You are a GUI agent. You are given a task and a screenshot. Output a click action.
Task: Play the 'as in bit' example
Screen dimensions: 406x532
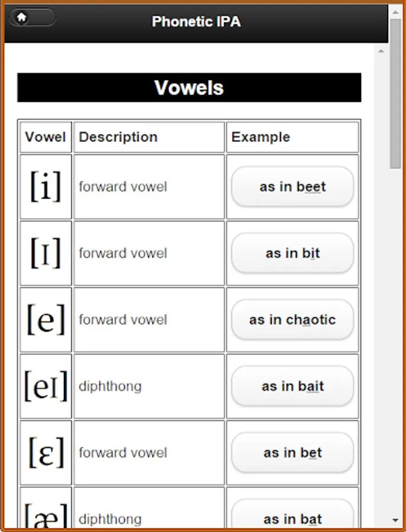pos(292,253)
